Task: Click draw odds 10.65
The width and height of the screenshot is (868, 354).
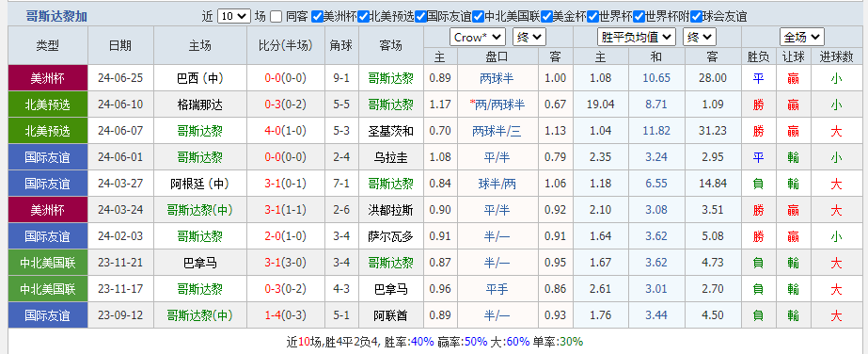Action: [x=656, y=78]
